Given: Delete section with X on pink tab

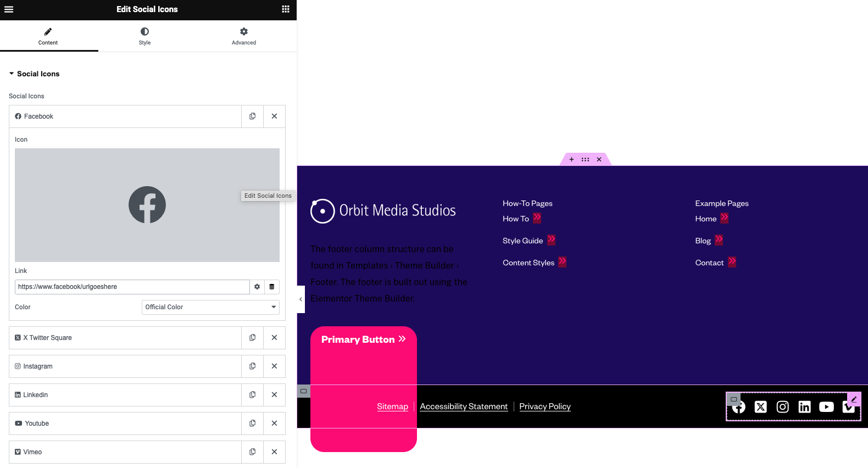Looking at the screenshot, I should [x=599, y=159].
